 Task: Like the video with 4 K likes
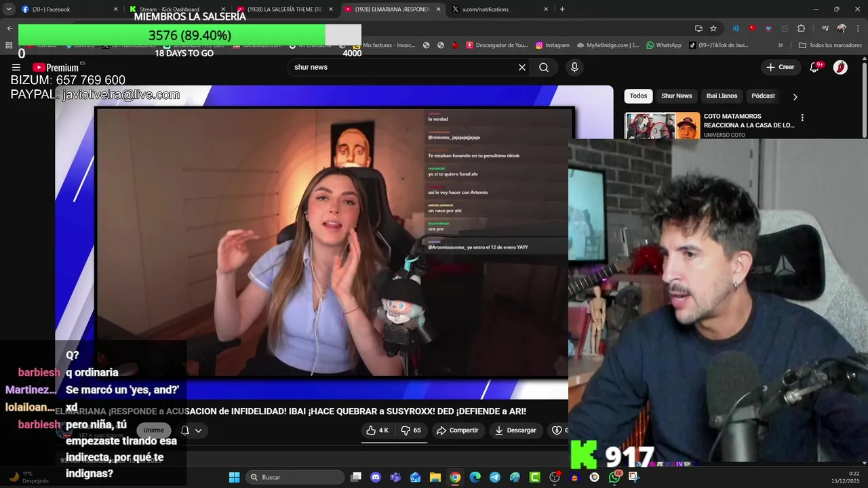(x=377, y=430)
